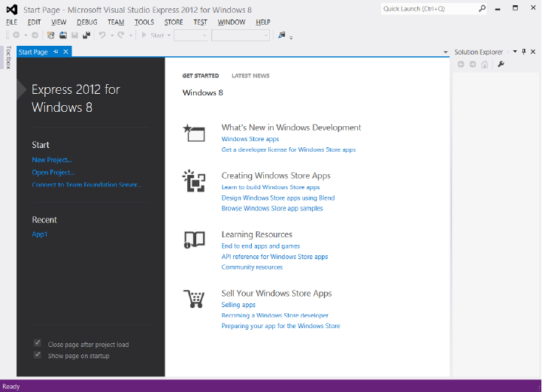Click the New Project... link
This screenshot has height=392, width=542.
click(x=52, y=160)
